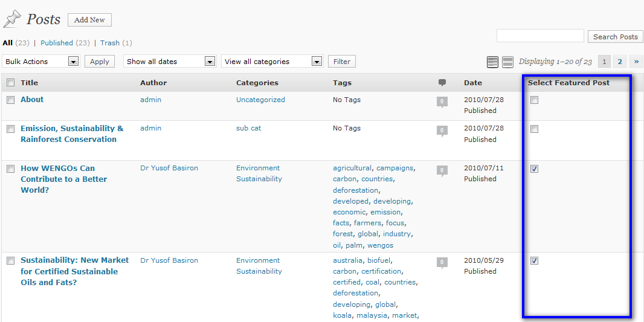The image size is (644, 322).
Task: Click the Posts pushpin icon
Action: [x=12, y=19]
